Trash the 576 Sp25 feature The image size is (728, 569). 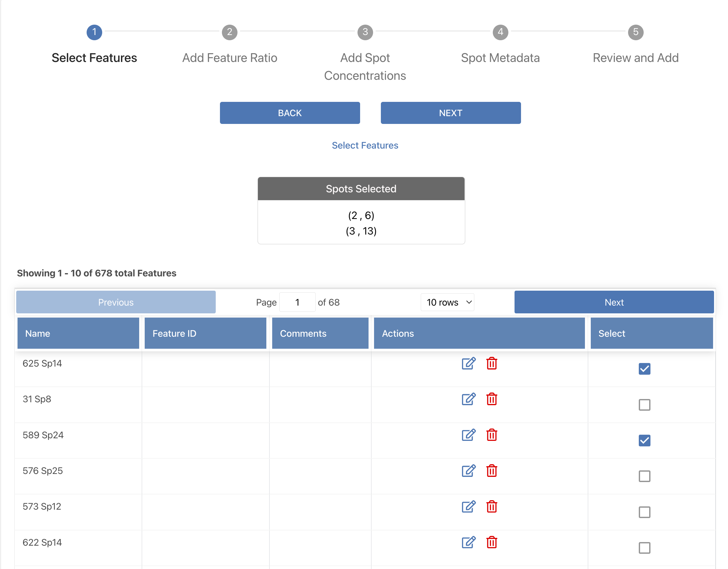click(492, 471)
